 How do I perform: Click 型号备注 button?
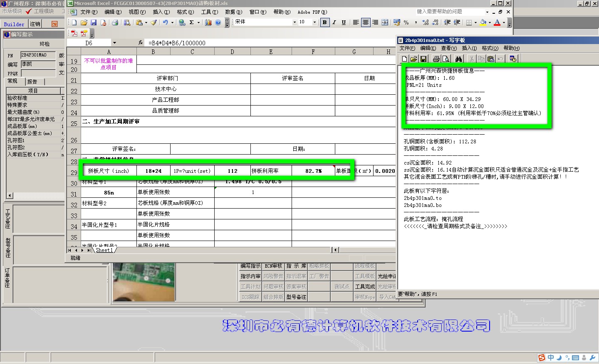tap(296, 297)
